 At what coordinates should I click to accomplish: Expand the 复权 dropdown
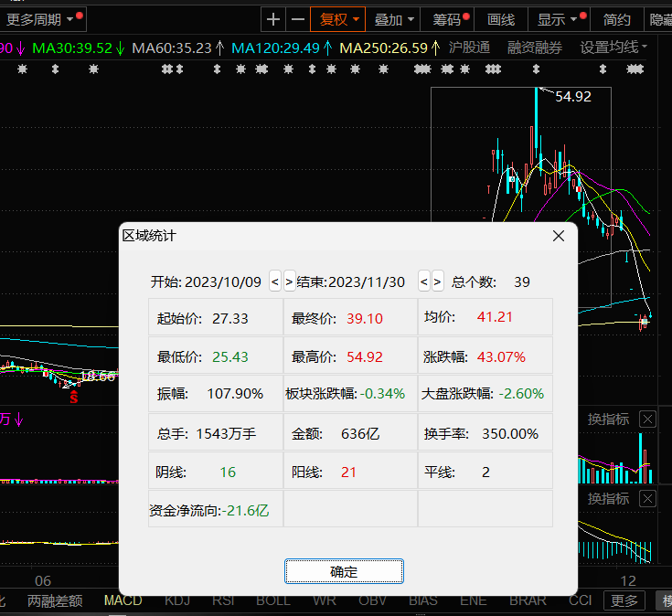click(339, 19)
